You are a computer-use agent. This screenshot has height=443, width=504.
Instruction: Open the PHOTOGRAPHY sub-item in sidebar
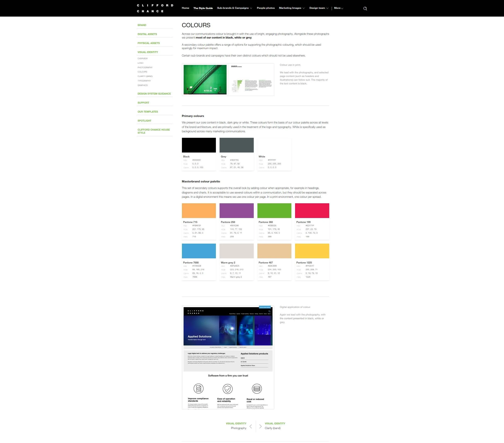coord(145,67)
